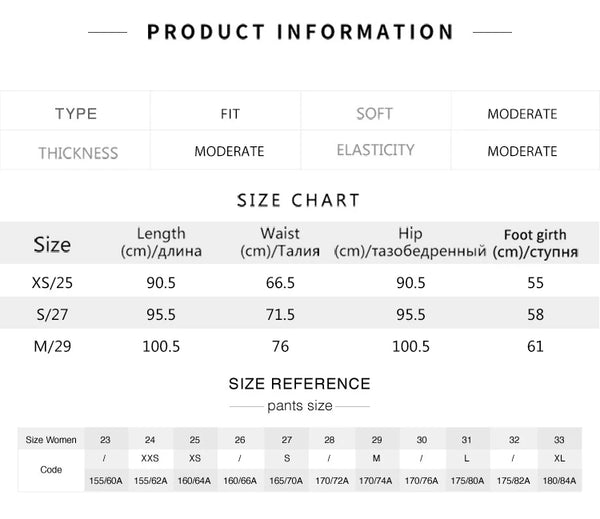The image size is (600, 519).
Task: Click the Waist column header
Action: 281,241
